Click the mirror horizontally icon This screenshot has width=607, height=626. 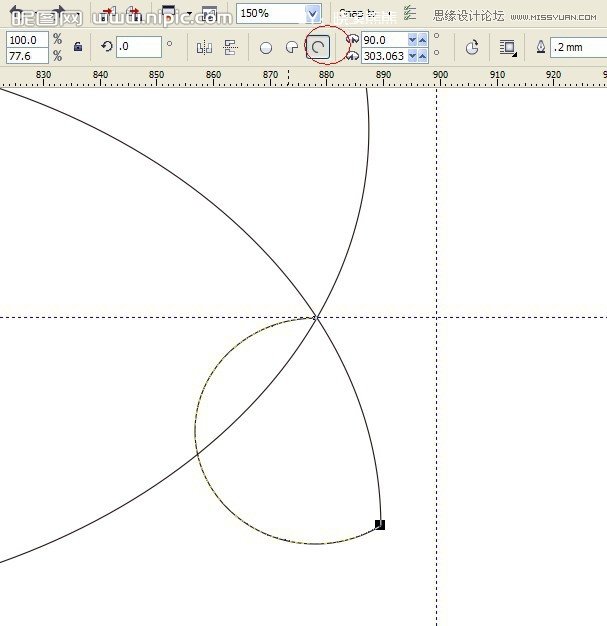click(x=205, y=47)
